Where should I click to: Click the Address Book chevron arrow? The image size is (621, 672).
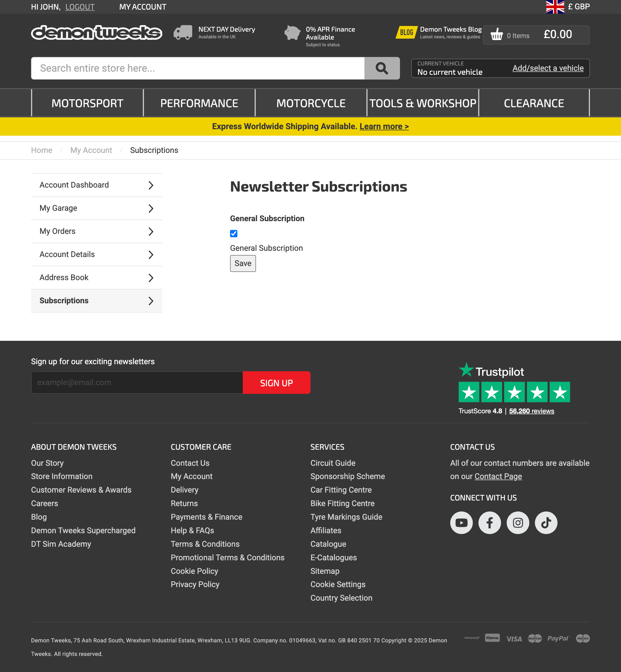tap(151, 278)
